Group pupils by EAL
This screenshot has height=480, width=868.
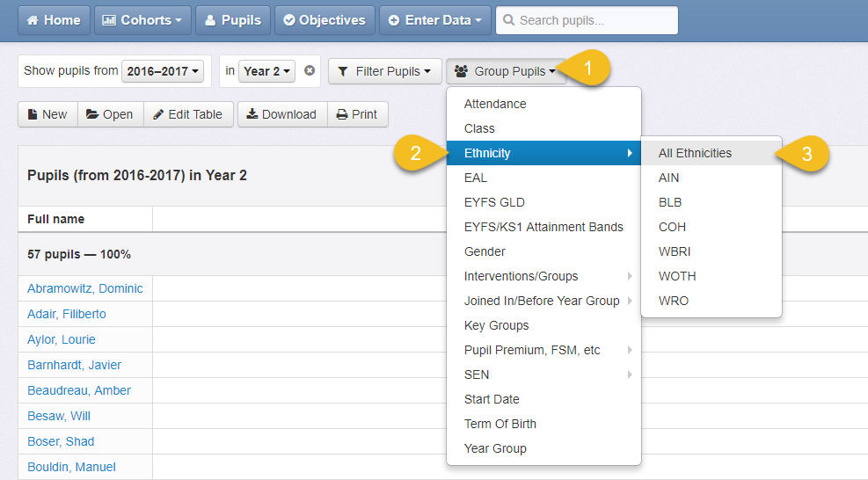[543, 178]
